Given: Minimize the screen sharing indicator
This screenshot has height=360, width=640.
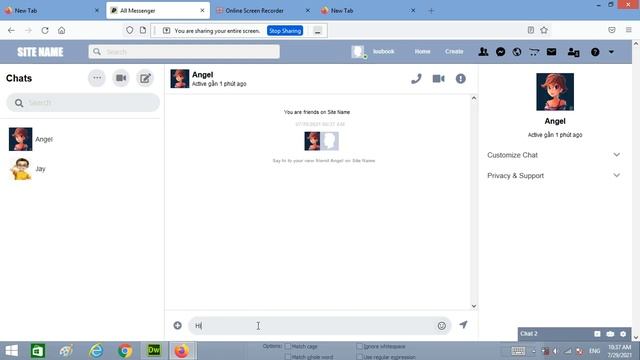Looking at the screenshot, I should [x=318, y=31].
